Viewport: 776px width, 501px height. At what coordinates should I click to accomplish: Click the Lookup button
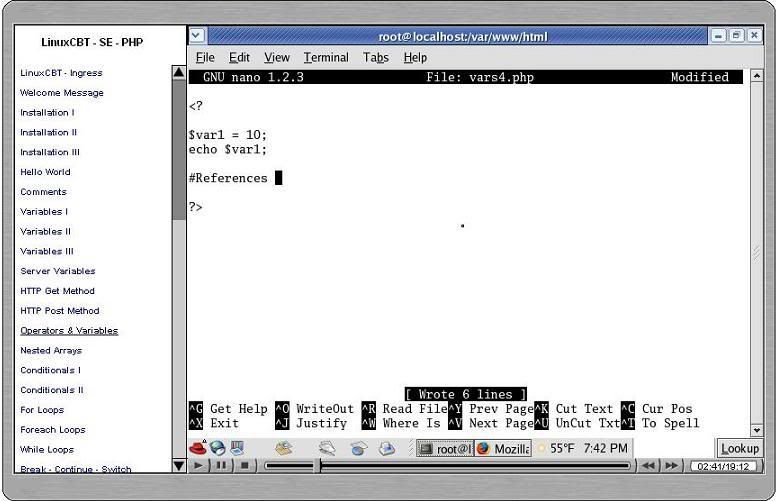739,449
